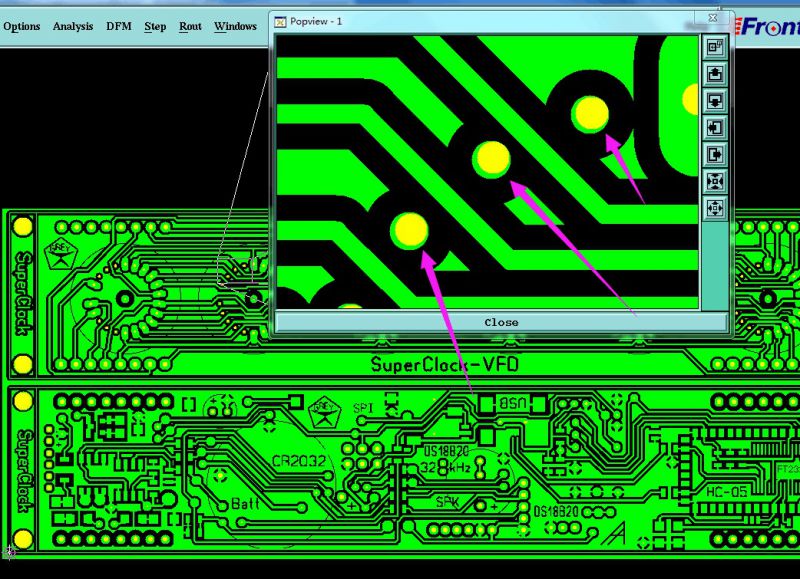Click the top popview window-mode icon
800x579 pixels.
pyautogui.click(x=715, y=46)
